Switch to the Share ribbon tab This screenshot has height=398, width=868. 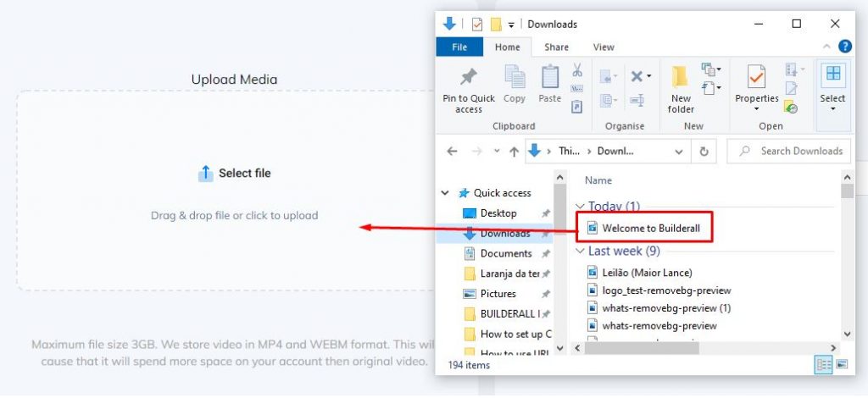pos(556,47)
